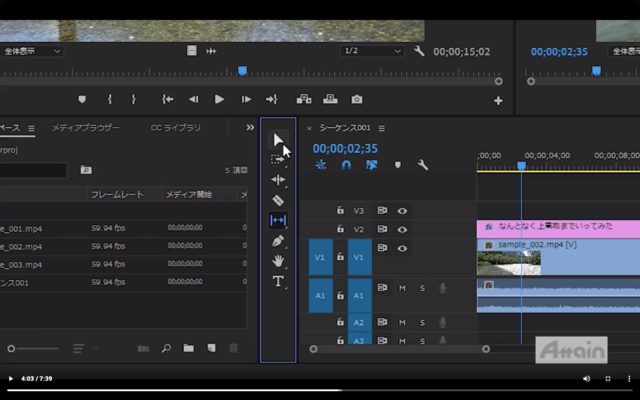This screenshot has width=640, height=400.
Task: Sort by フレームレート column header
Action: [117, 195]
